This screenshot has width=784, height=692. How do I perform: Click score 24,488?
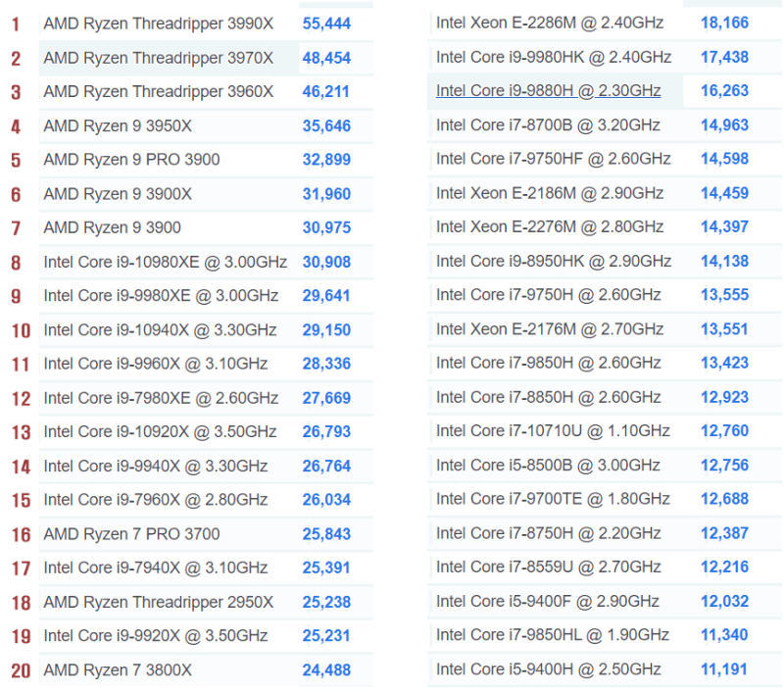[326, 670]
